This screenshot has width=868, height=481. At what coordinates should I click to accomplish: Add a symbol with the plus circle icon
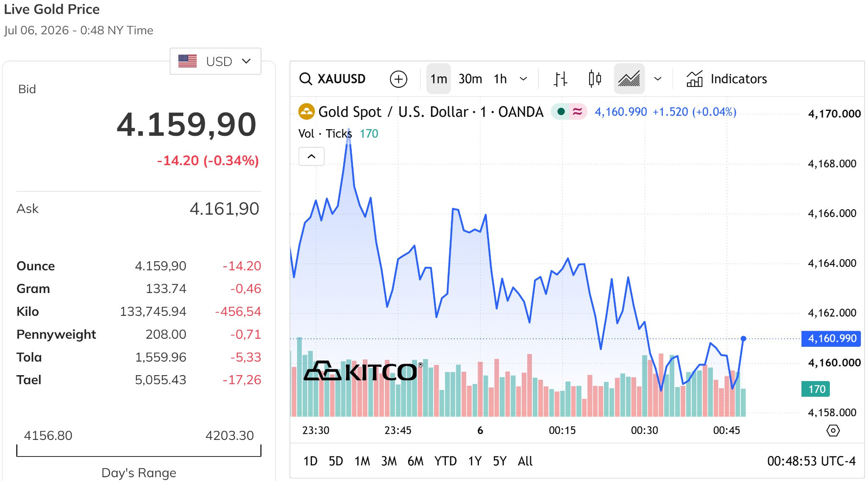click(398, 79)
